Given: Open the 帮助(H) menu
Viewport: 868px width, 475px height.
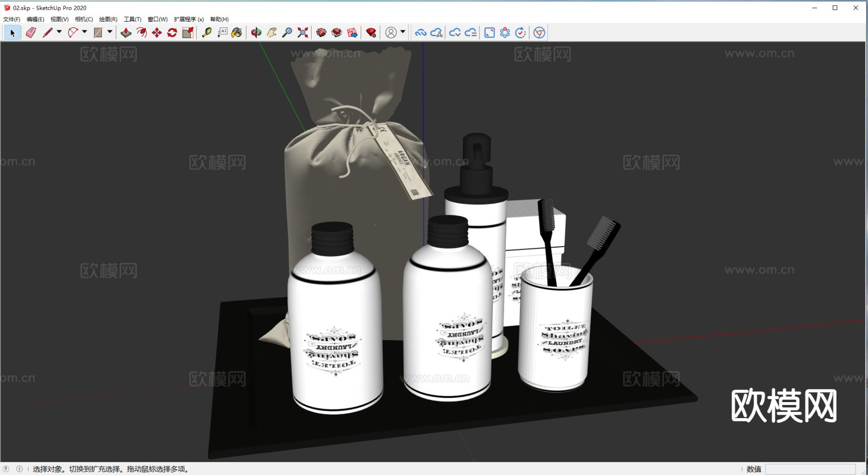Looking at the screenshot, I should [x=219, y=19].
